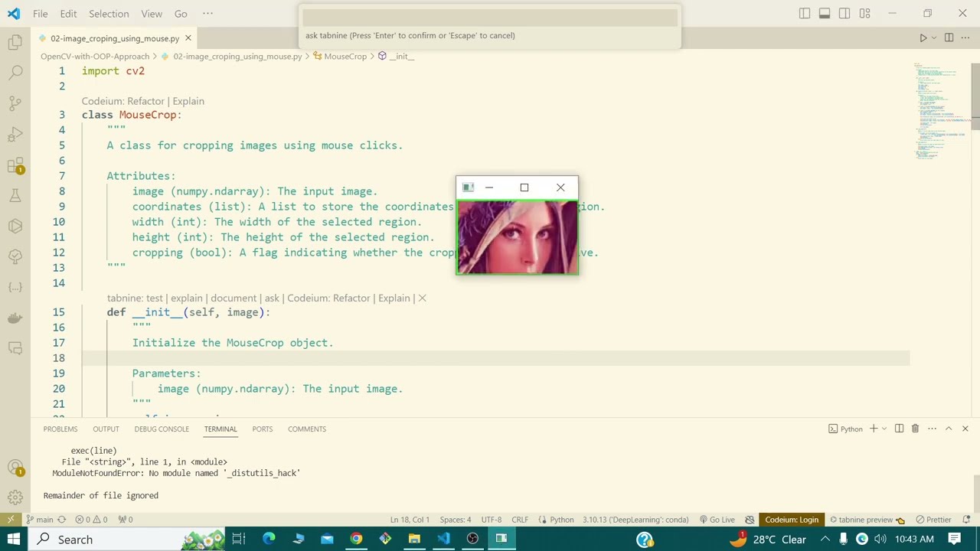This screenshot has height=551, width=980.
Task: Toggle Prettier formatter status
Action: coord(933,520)
